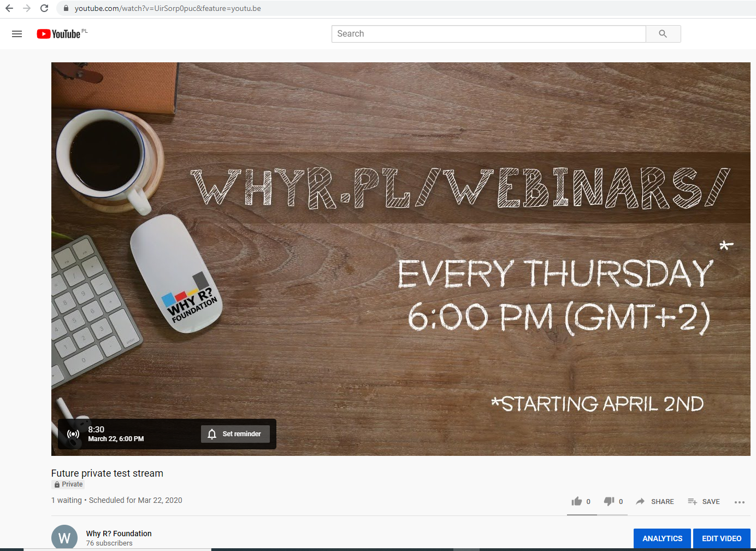
Task: Go forward with the browser forward arrow
Action: coord(27,8)
